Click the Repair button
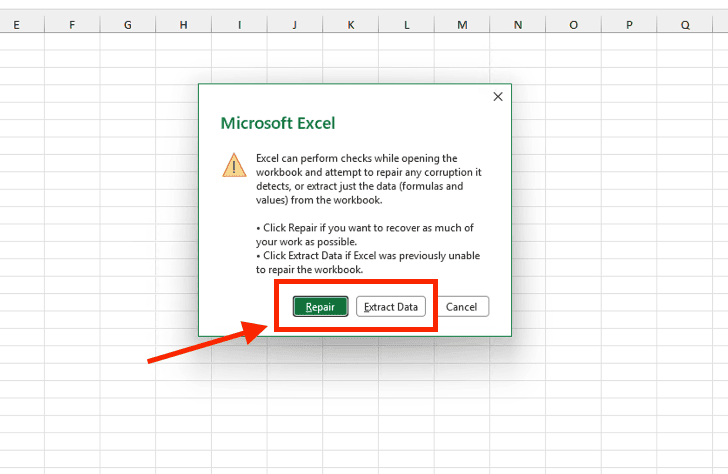Screen dimensions: 728x474 [320, 306]
